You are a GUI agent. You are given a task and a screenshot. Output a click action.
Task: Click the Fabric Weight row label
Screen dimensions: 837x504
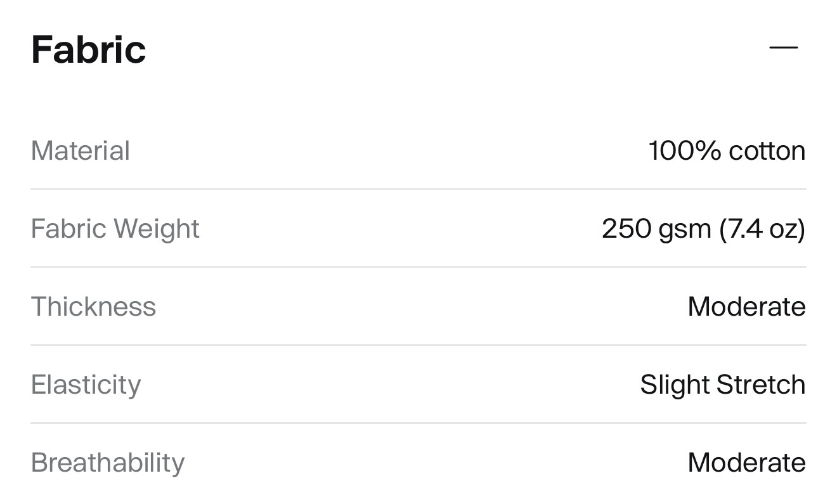tap(115, 229)
